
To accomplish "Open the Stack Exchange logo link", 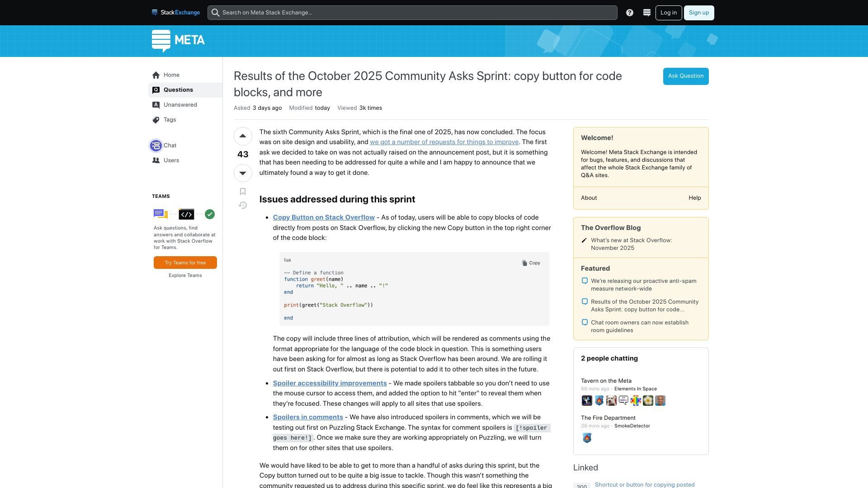I will click(x=176, y=13).
